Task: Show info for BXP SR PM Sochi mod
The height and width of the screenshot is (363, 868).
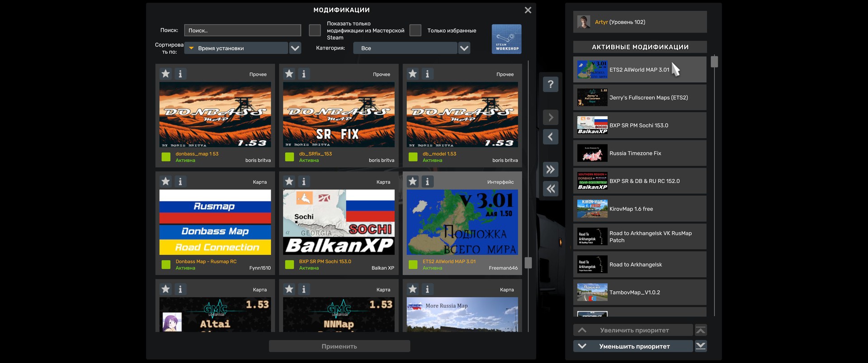Action: tap(304, 181)
